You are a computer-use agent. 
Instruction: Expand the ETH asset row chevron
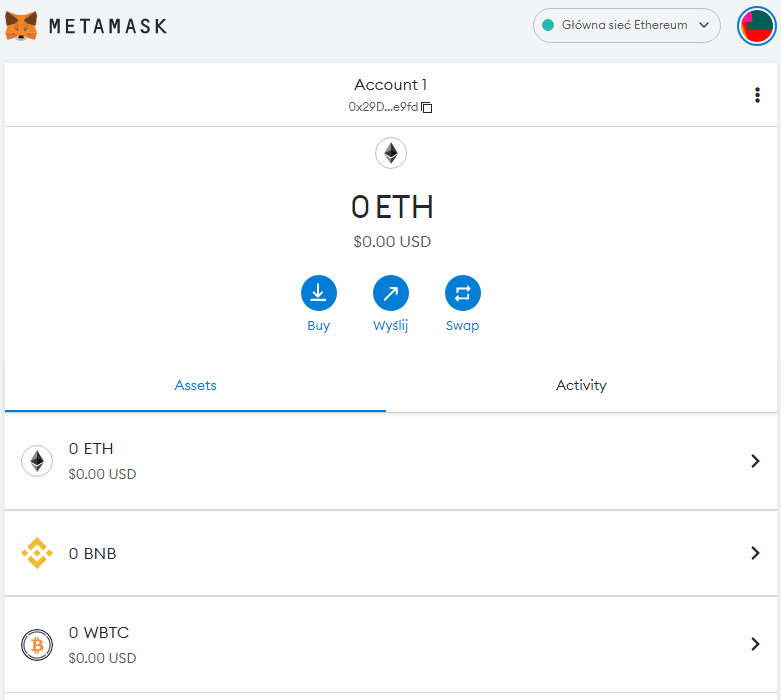755,461
